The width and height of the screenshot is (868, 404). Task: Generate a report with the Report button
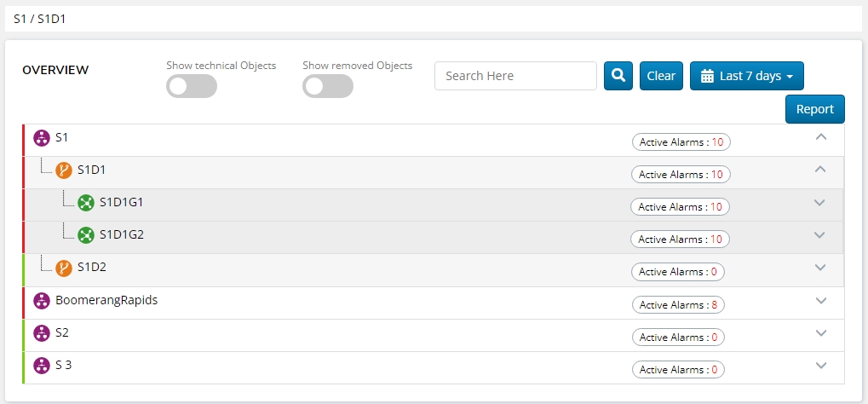pos(814,109)
